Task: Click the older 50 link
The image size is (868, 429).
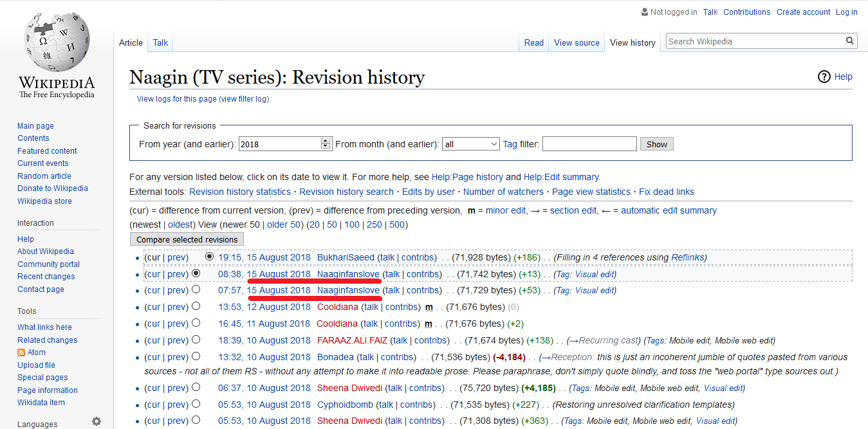Action: [284, 224]
